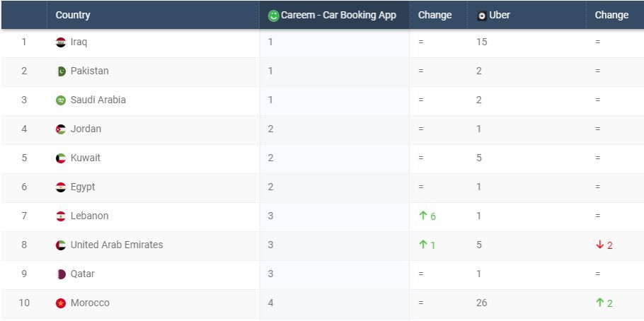This screenshot has width=644, height=321.
Task: Click the Pakistan flag icon
Action: [61, 71]
